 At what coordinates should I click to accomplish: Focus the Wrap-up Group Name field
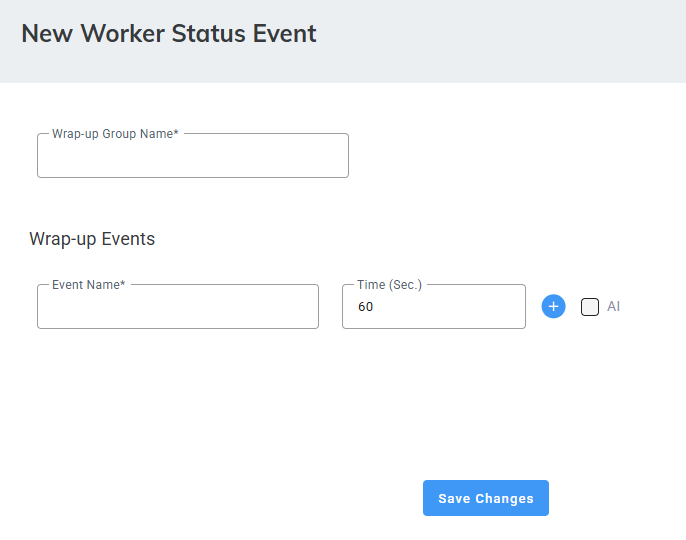193,157
